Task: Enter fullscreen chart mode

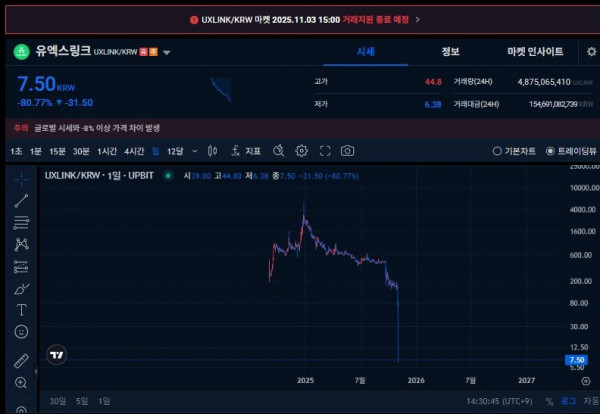Action: tap(325, 151)
